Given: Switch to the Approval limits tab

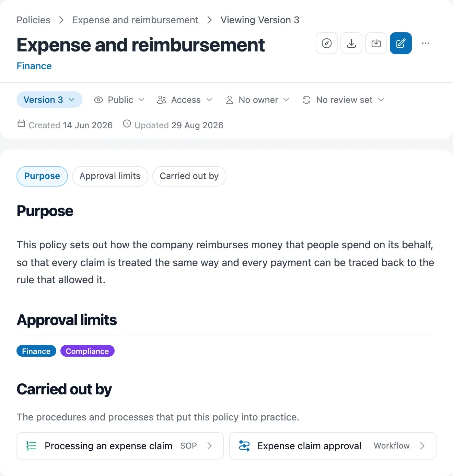Looking at the screenshot, I should pos(110,176).
